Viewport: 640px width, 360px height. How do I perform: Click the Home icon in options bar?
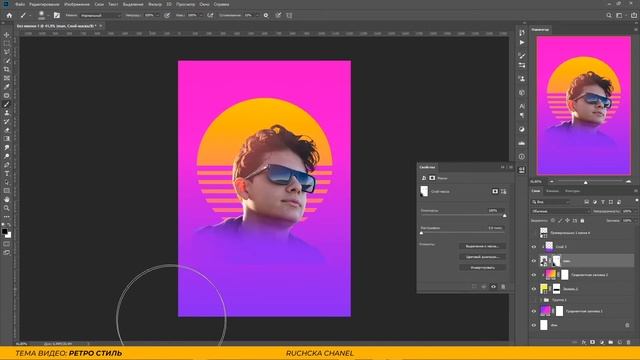click(9, 16)
